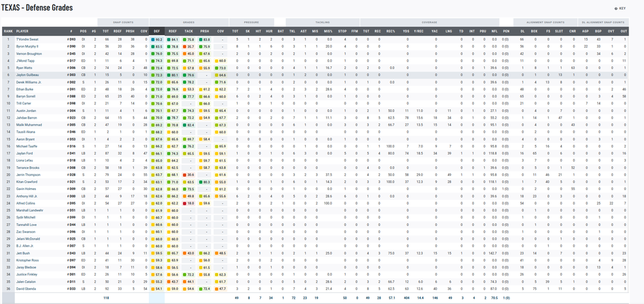Sort by POS column header
Viewport: 644px width, 304px height.
point(83,30)
